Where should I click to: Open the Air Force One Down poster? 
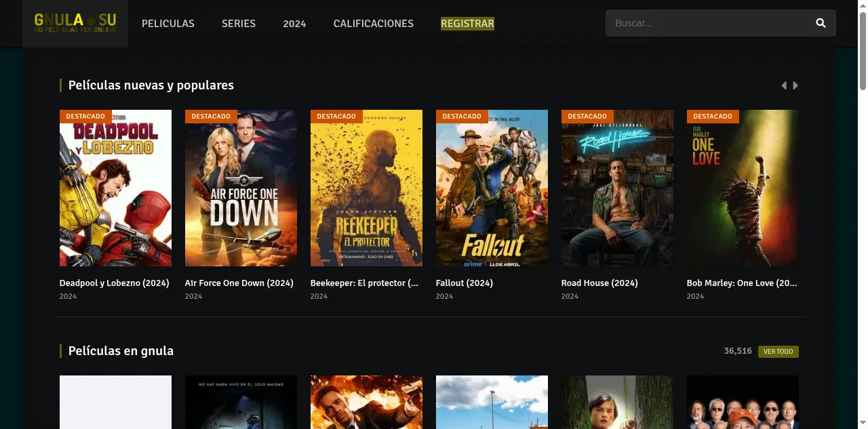point(241,188)
